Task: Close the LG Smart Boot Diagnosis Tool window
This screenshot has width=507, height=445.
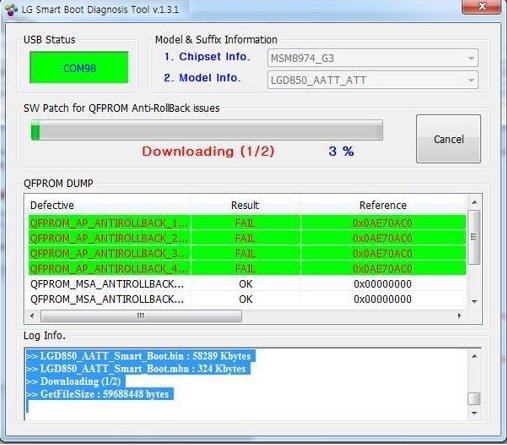Action: [481, 7]
